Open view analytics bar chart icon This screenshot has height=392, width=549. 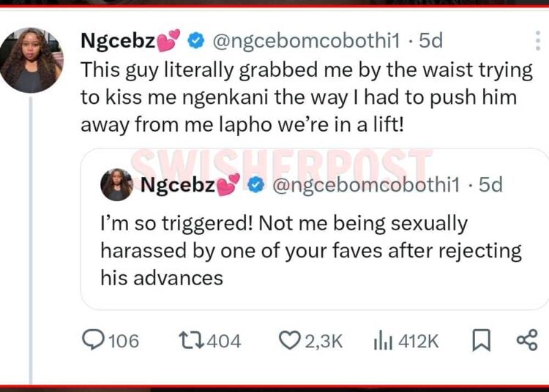point(381,340)
